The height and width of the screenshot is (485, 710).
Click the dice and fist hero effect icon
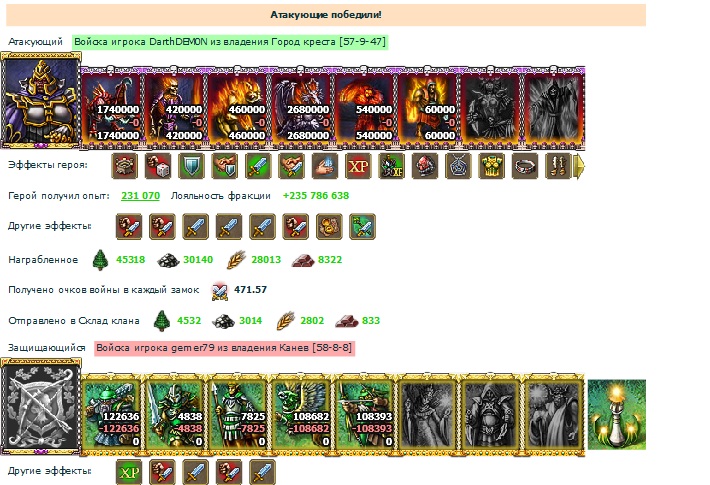coord(158,166)
